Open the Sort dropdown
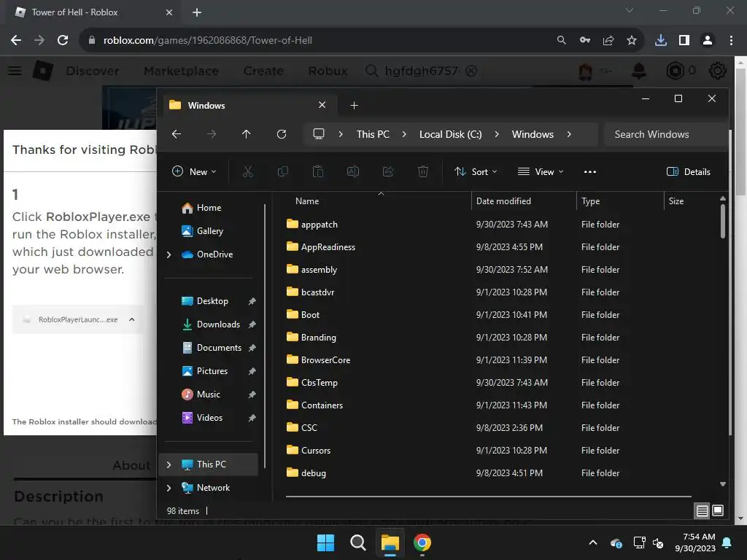This screenshot has height=560, width=747. 476,172
